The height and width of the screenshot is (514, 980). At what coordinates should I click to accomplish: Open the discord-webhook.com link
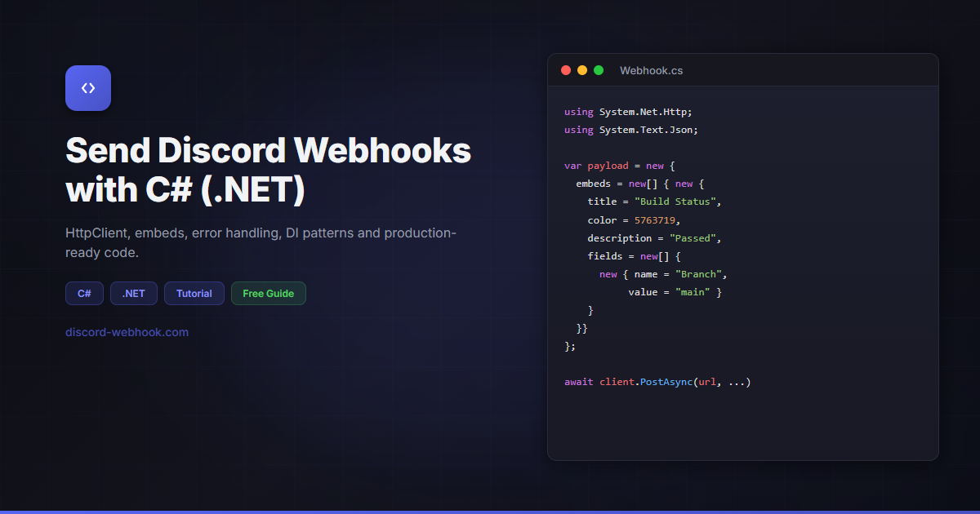[x=127, y=332]
